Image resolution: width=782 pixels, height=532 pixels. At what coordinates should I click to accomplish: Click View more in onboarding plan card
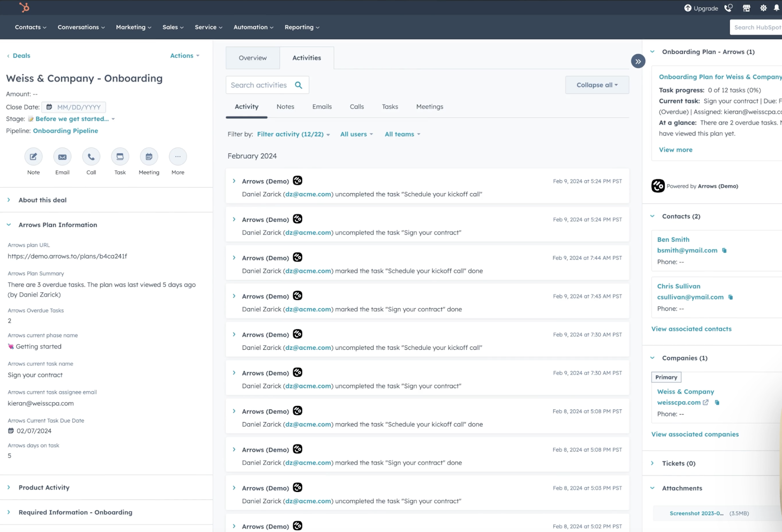675,150
